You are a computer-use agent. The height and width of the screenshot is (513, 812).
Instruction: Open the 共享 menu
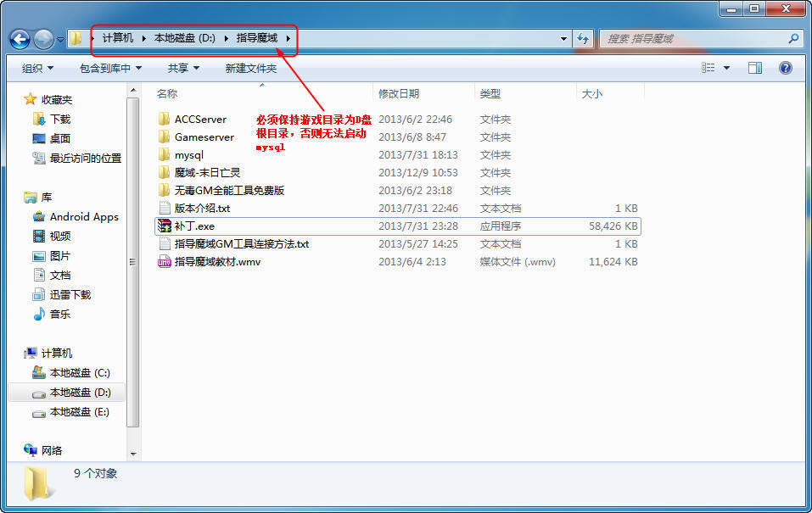[x=183, y=68]
